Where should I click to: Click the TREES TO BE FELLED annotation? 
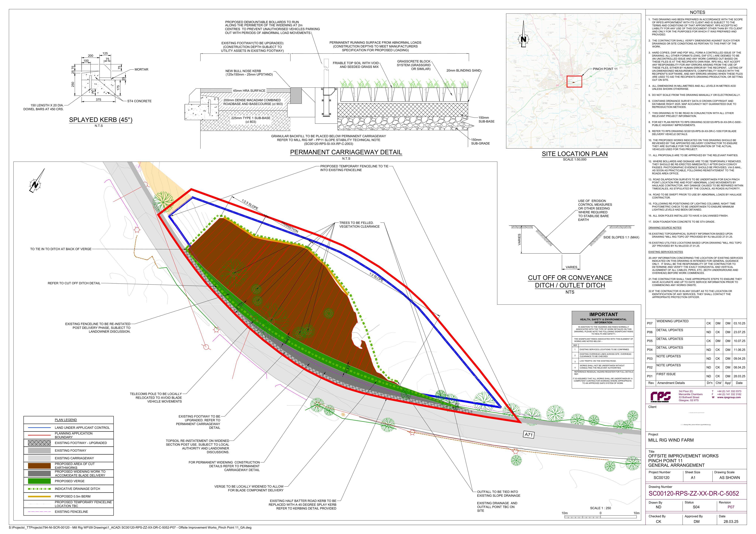tap(359, 225)
